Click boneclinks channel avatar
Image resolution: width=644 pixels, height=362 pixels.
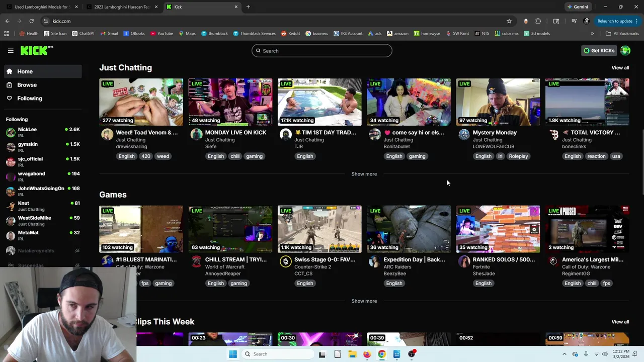point(553,134)
